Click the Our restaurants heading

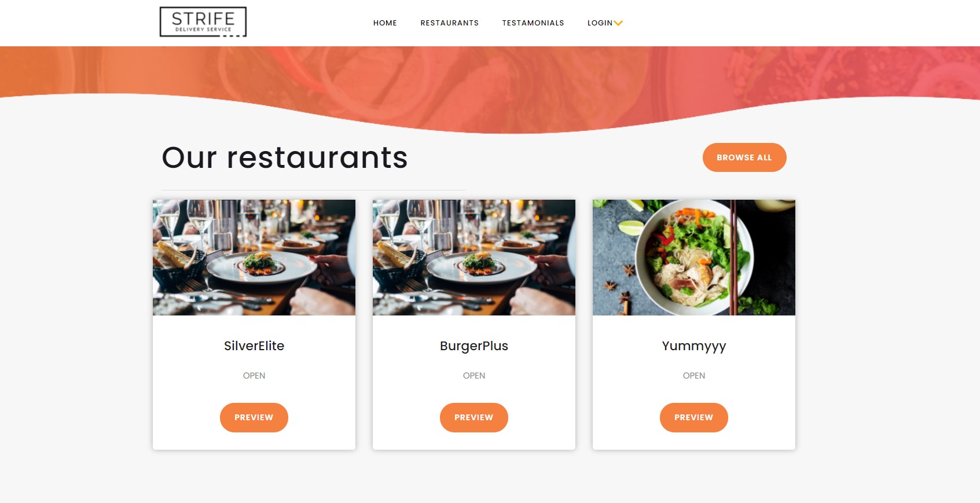coord(285,157)
